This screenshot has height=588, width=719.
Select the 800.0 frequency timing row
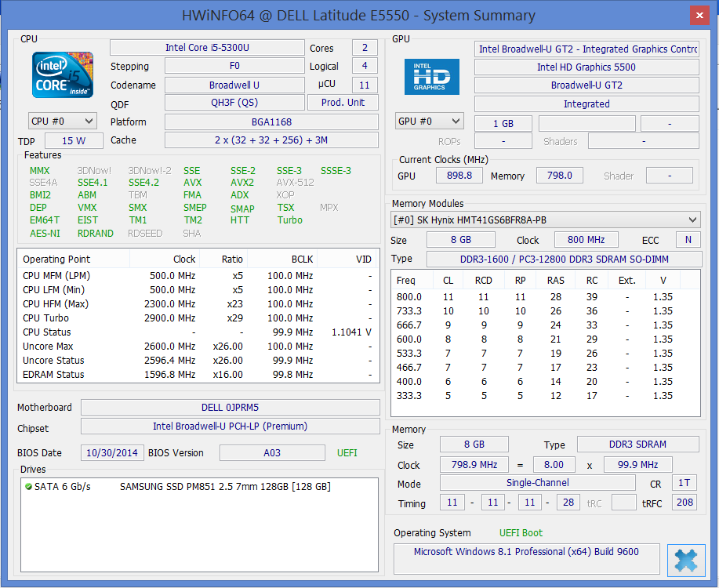(545, 297)
